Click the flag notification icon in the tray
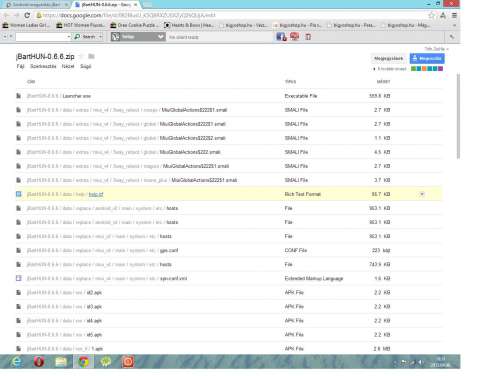 point(404,362)
